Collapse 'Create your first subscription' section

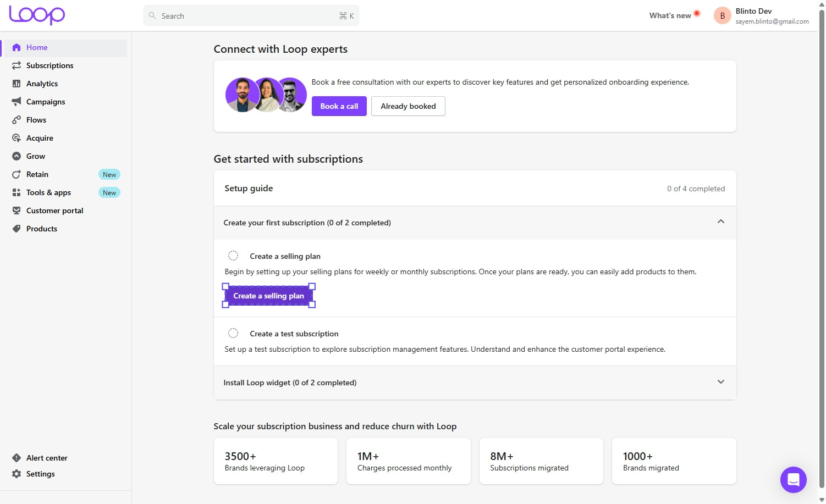click(x=720, y=221)
